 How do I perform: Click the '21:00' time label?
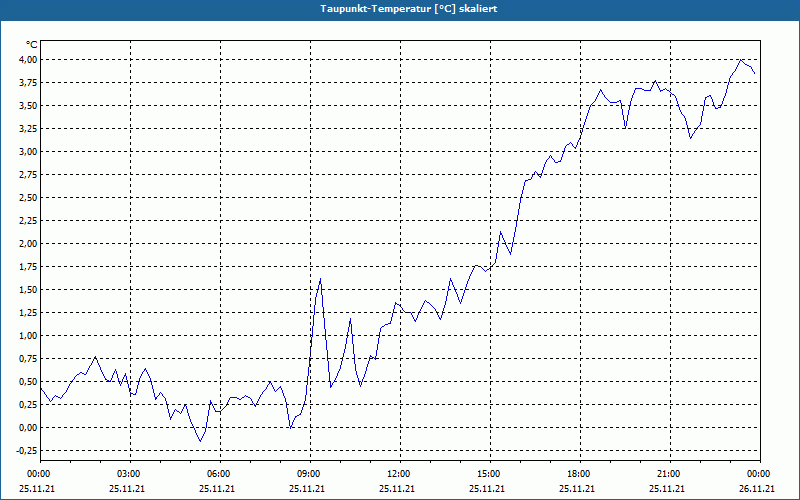tap(668, 474)
